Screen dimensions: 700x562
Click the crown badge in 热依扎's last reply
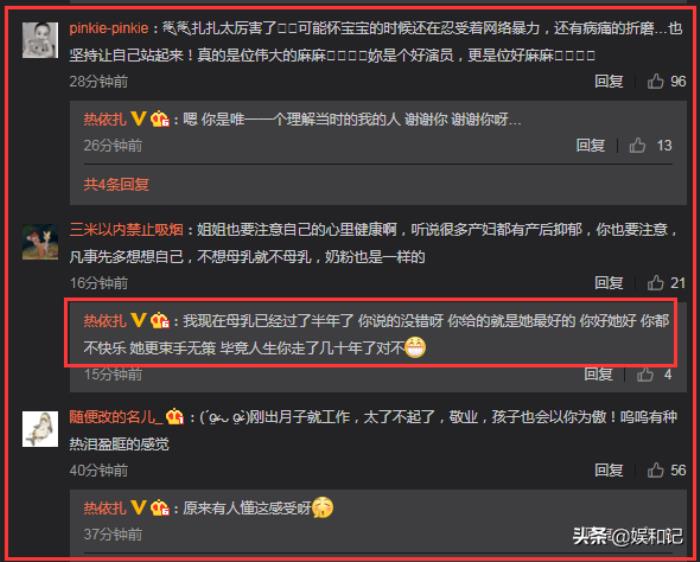pos(159,508)
